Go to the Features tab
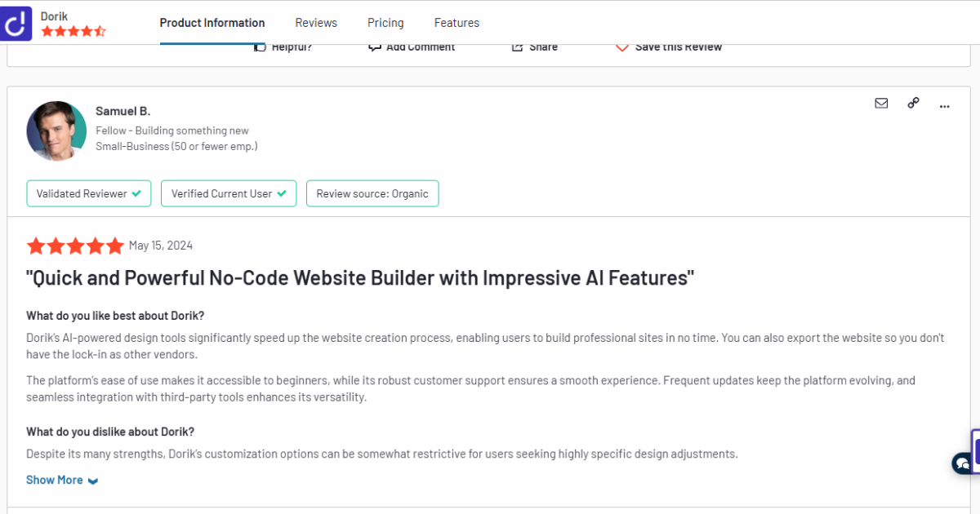This screenshot has width=980, height=514. [x=457, y=23]
